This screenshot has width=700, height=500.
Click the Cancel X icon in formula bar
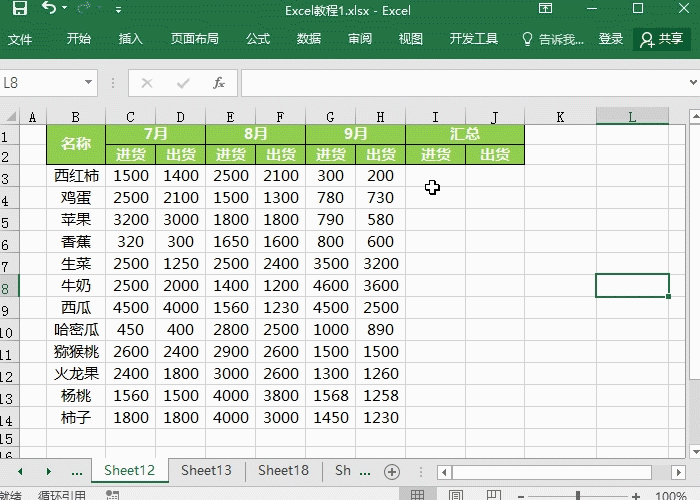pos(147,83)
